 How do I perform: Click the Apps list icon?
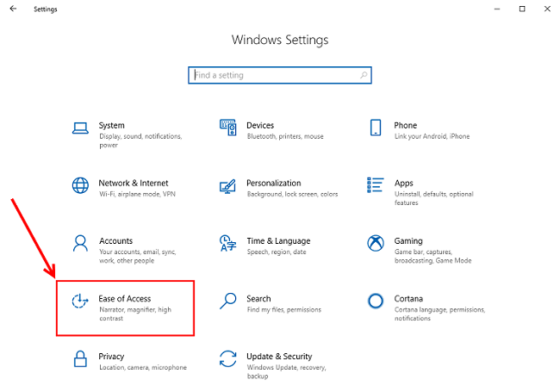point(376,185)
